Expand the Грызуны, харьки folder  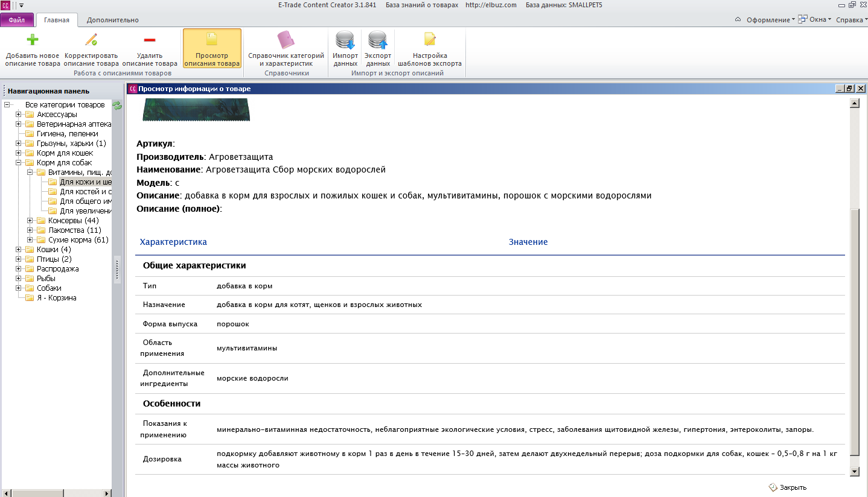pyautogui.click(x=19, y=144)
